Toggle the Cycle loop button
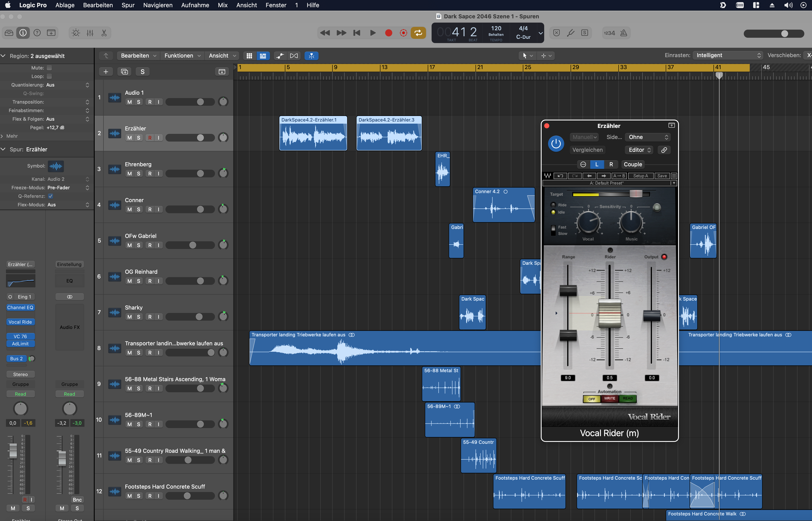This screenshot has width=812, height=521. (x=419, y=33)
